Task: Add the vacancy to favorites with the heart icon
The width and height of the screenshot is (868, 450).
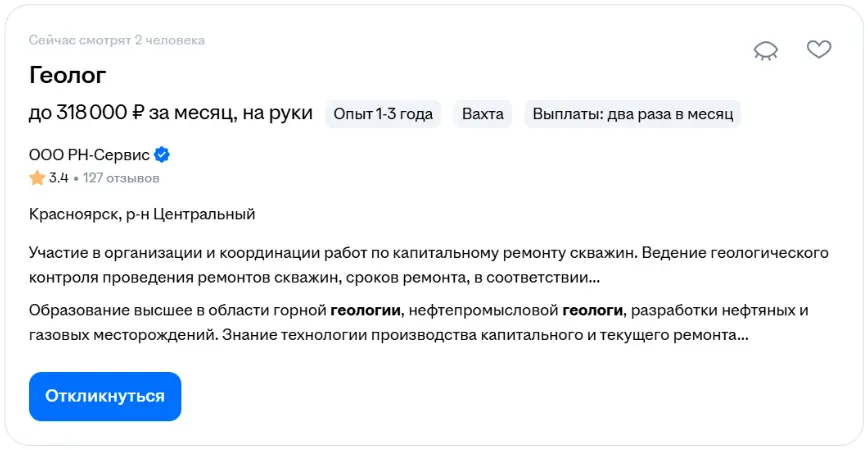Action: (x=819, y=49)
